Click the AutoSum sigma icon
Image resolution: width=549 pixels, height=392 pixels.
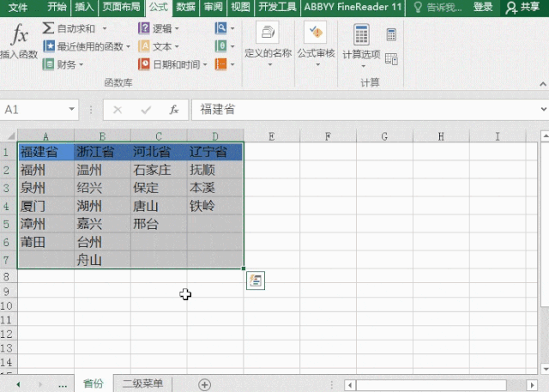click(x=48, y=28)
